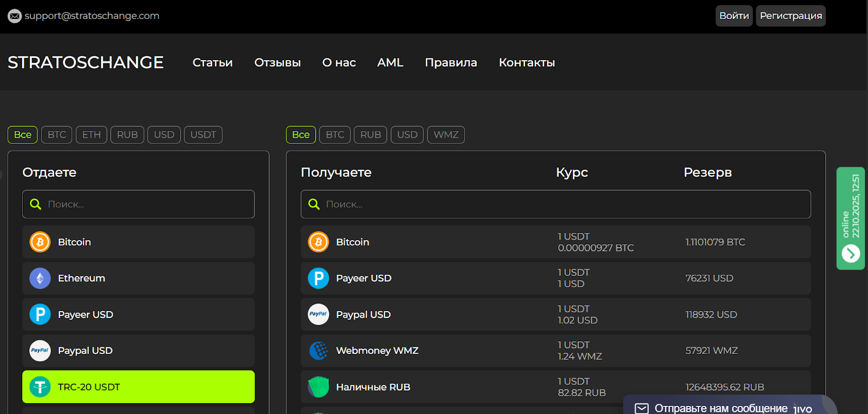Click the Войти button
The image size is (868, 414).
click(x=733, y=16)
